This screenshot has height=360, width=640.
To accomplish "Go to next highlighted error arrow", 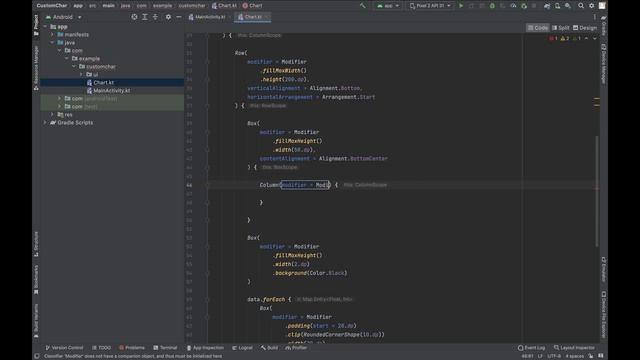I will pyautogui.click(x=595, y=38).
